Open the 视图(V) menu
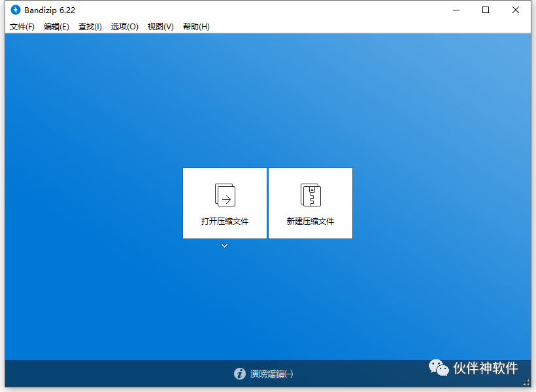Screen dimensions: 536x392 pos(160,27)
